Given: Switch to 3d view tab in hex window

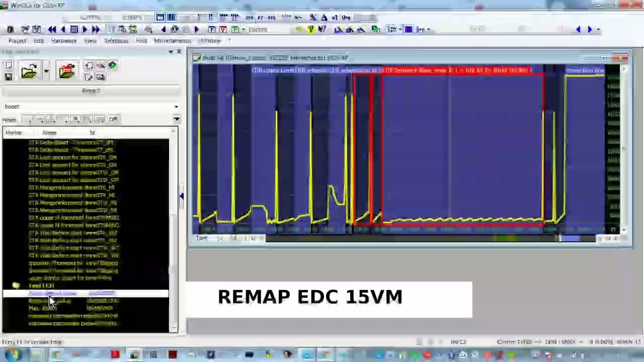Looking at the screenshot, I should (x=234, y=238).
